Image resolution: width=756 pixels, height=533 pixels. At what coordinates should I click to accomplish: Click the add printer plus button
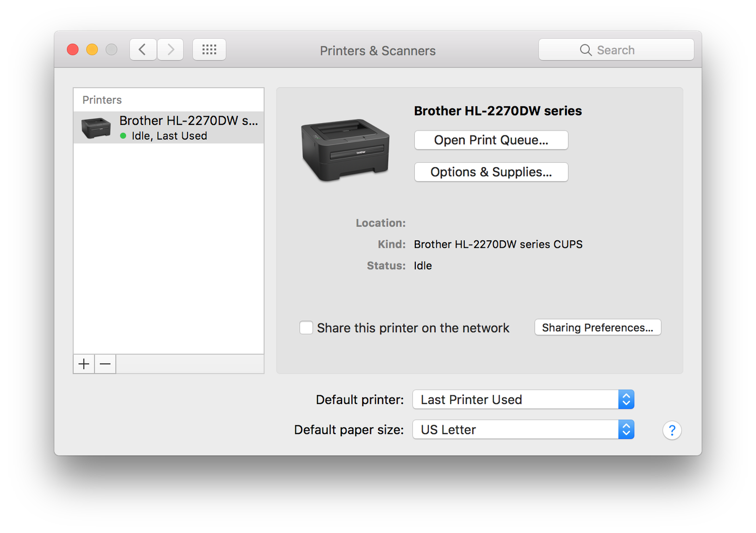tap(84, 364)
